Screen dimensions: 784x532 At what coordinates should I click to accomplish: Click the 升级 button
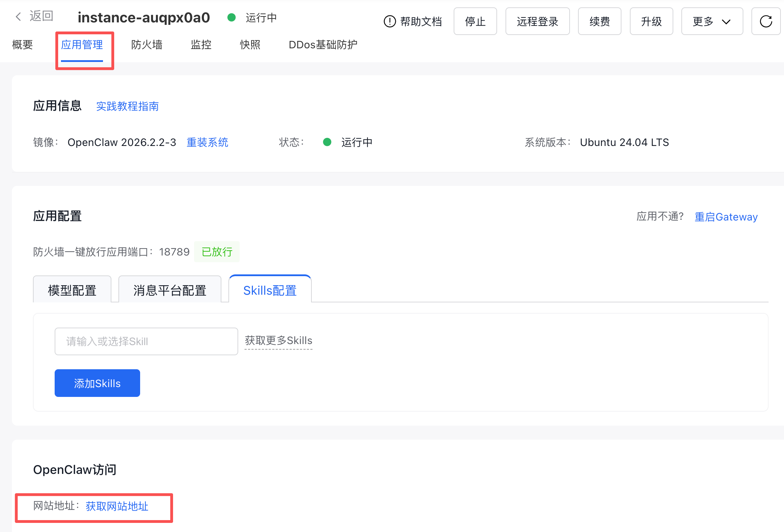(x=651, y=21)
